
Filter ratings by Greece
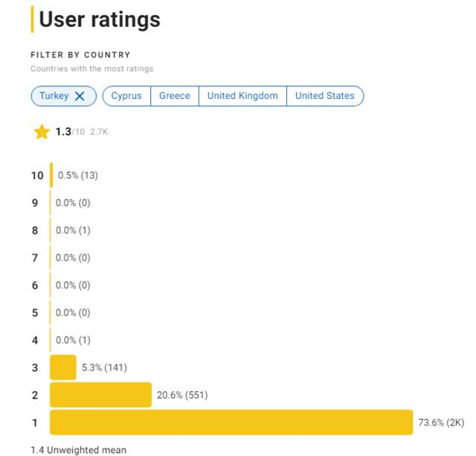[x=175, y=96]
